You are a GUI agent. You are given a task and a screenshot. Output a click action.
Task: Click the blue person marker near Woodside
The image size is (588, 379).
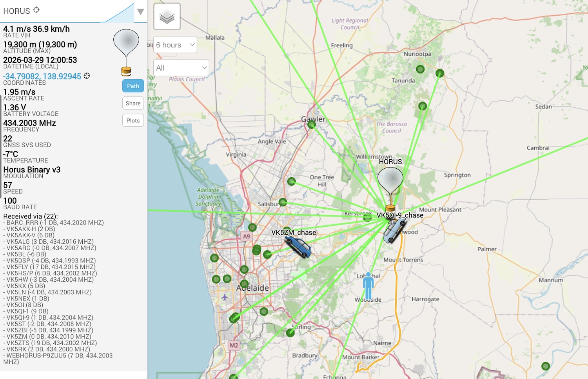(368, 285)
